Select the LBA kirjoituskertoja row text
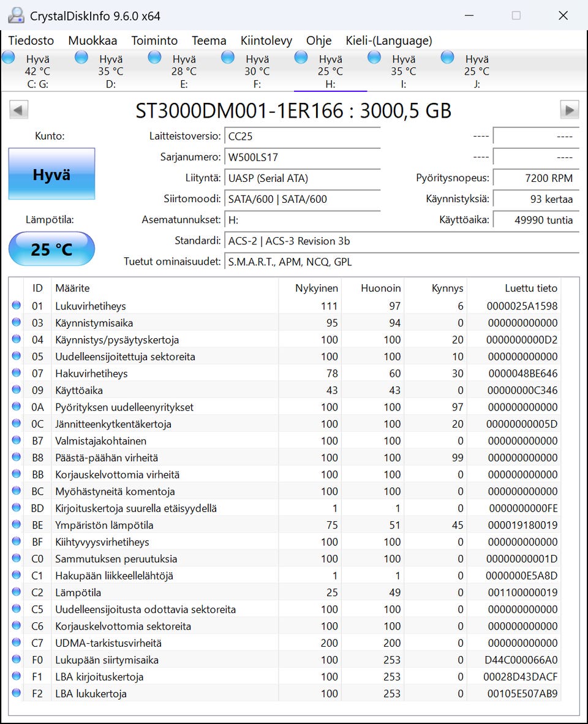 click(99, 677)
